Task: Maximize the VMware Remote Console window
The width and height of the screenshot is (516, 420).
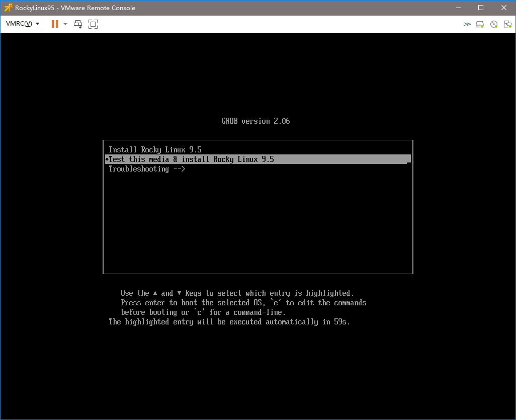Action: click(481, 8)
